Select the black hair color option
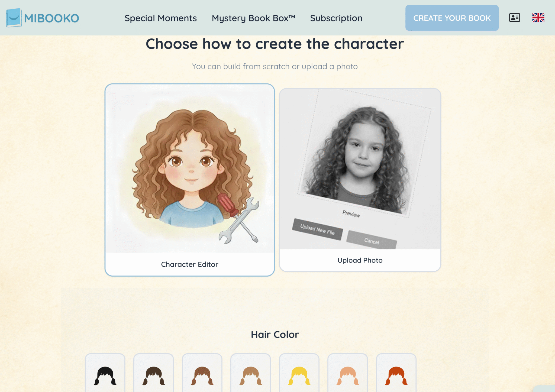555x392 pixels. 105,375
